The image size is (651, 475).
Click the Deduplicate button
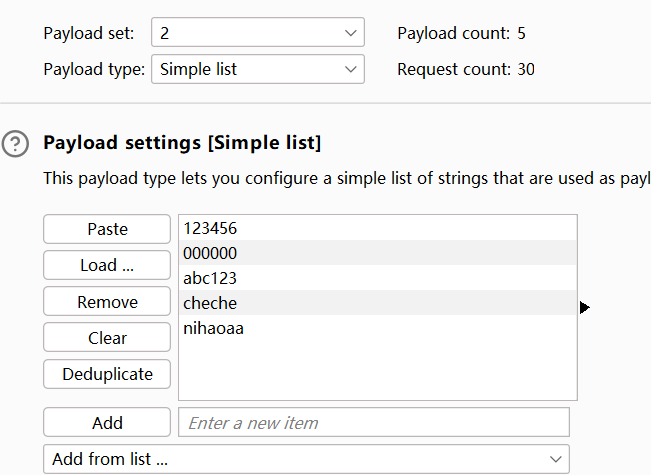pos(107,374)
